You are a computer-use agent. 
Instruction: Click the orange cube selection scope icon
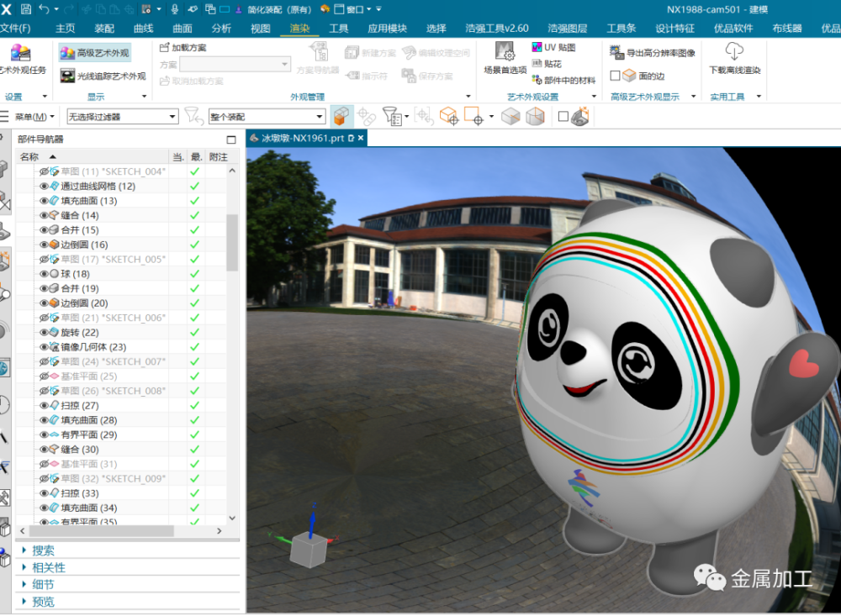tap(341, 116)
